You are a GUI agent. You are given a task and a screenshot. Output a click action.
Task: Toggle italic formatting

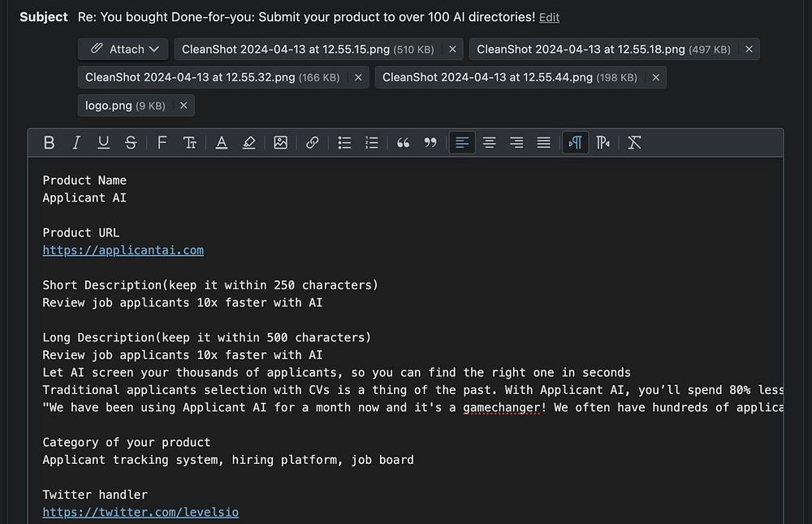[76, 142]
